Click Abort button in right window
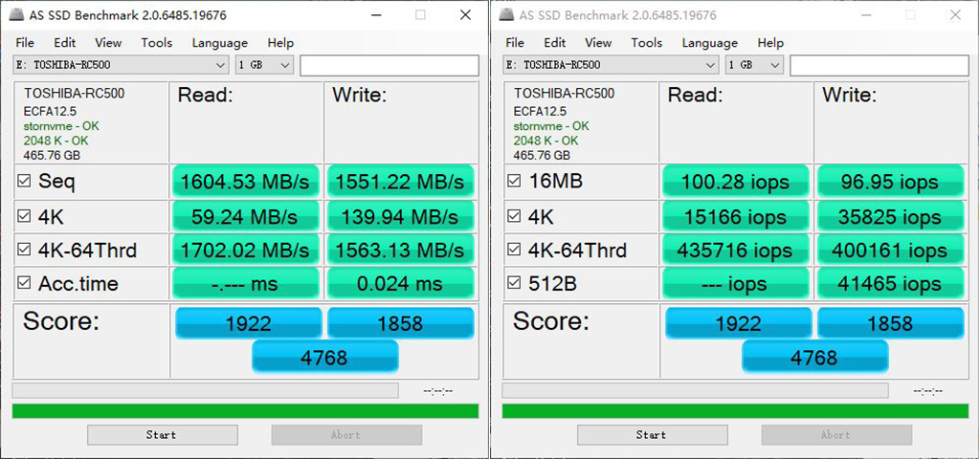Viewport: 980px width, 459px height. [x=836, y=435]
